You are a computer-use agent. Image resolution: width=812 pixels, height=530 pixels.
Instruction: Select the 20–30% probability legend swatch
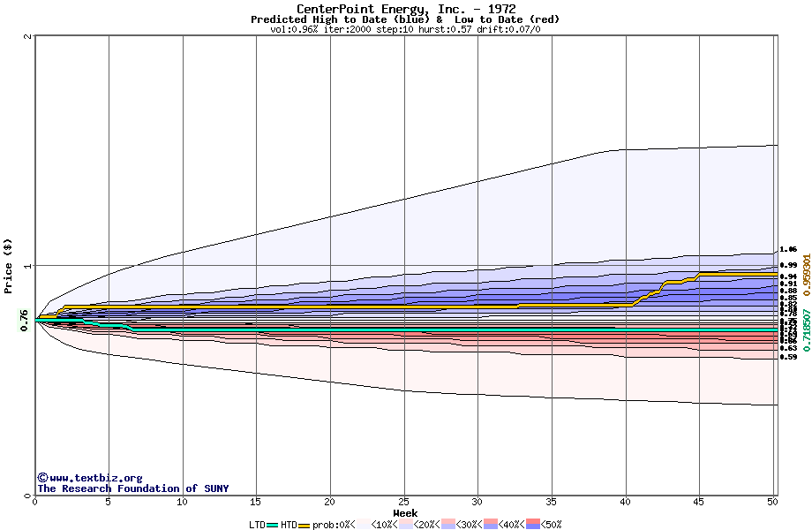pos(448,525)
